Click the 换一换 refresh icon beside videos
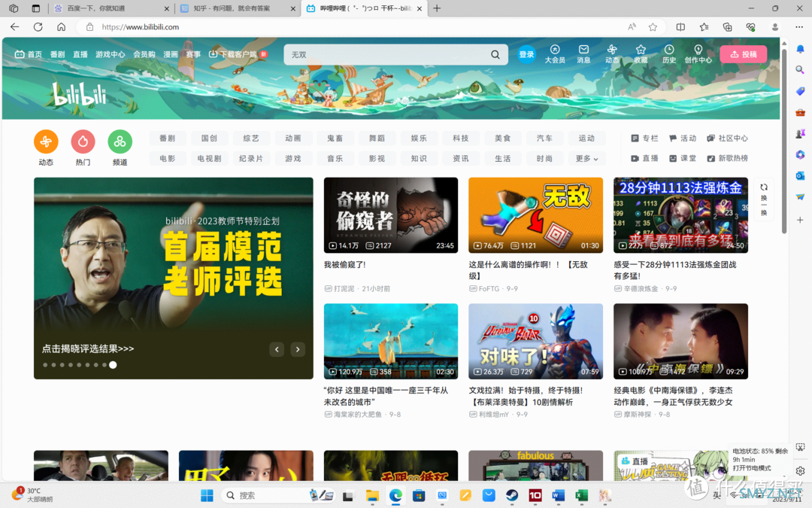 pyautogui.click(x=764, y=199)
